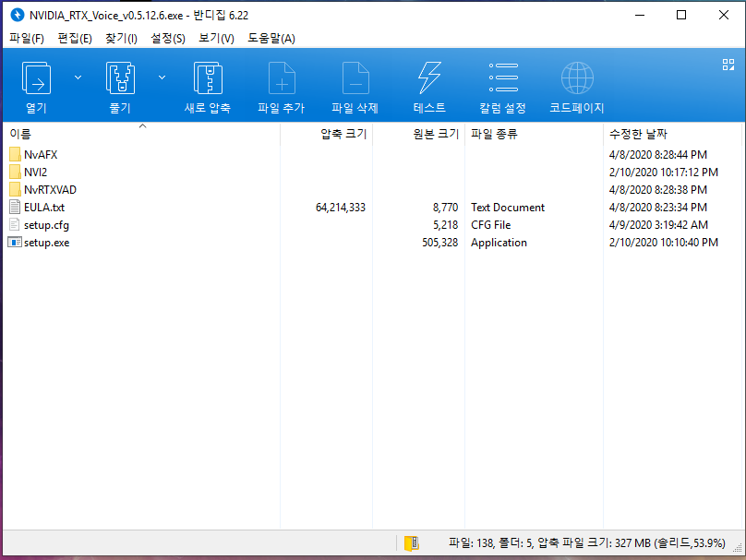Image resolution: width=746 pixels, height=560 pixels.
Task: Select the NvRTXVAD folder icon
Action: point(15,190)
